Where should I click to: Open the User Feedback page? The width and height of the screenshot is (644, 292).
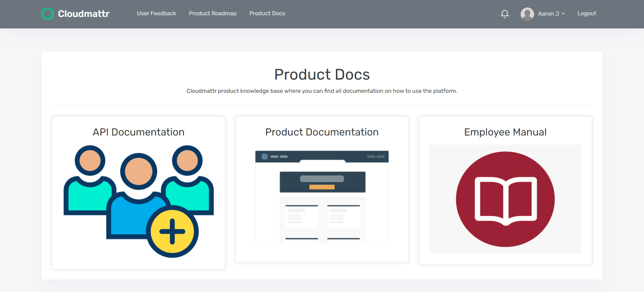[156, 14]
